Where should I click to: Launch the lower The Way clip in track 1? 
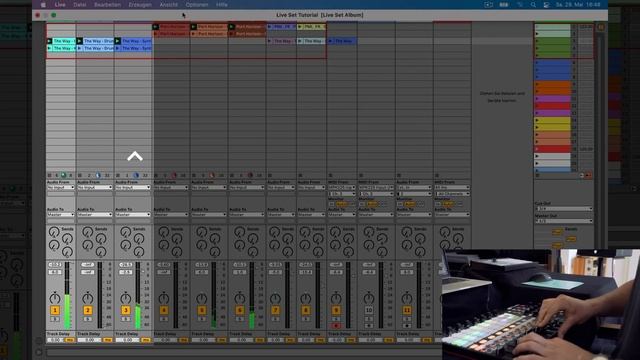49,48
